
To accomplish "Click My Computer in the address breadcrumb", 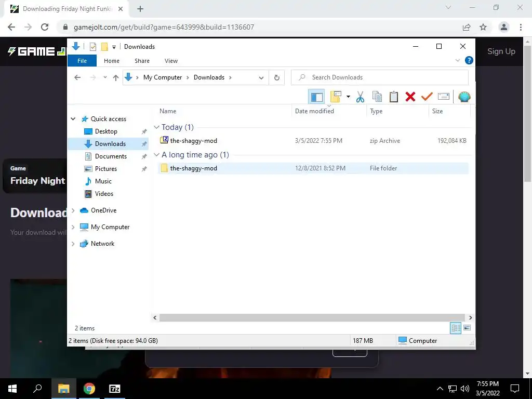I will pos(163,77).
